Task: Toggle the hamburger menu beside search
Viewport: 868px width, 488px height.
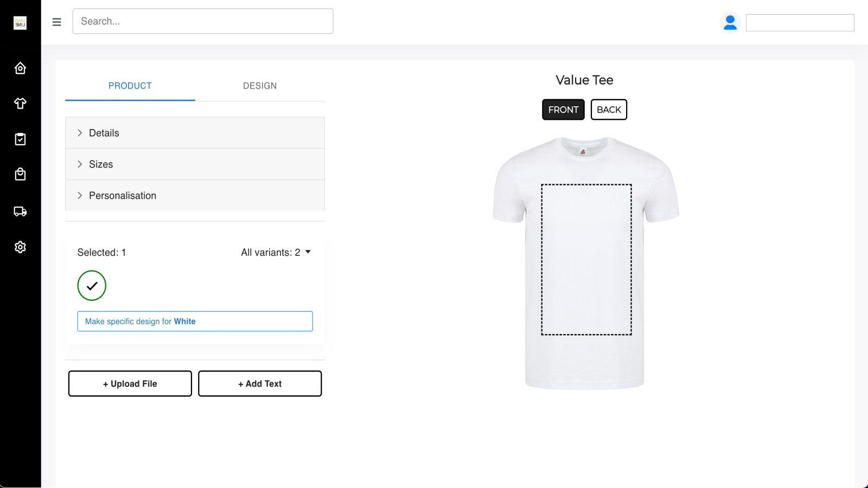Action: [56, 22]
